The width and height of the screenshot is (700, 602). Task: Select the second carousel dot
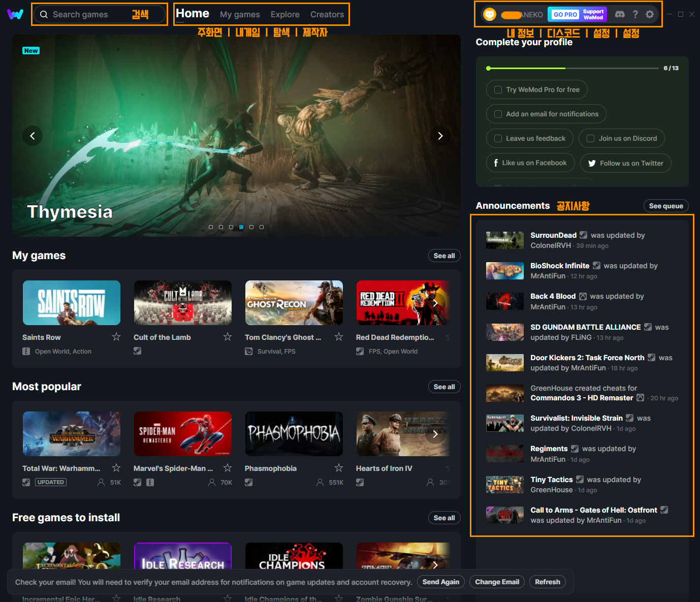point(221,227)
